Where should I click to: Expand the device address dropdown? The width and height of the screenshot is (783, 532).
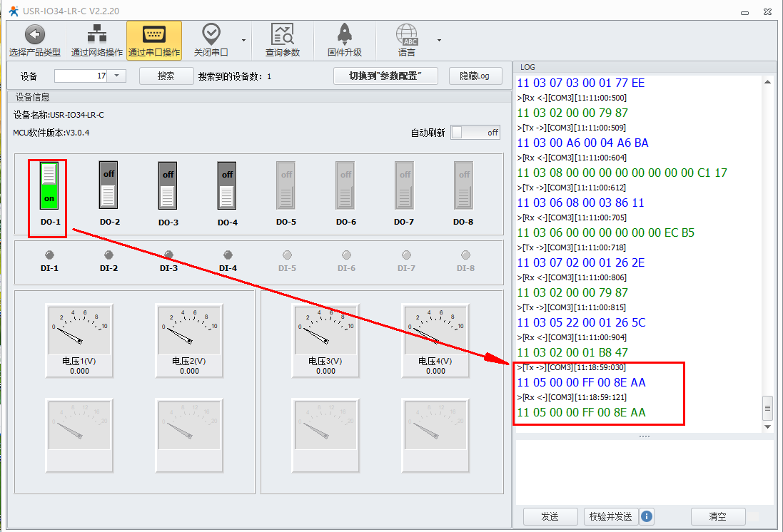click(x=117, y=76)
